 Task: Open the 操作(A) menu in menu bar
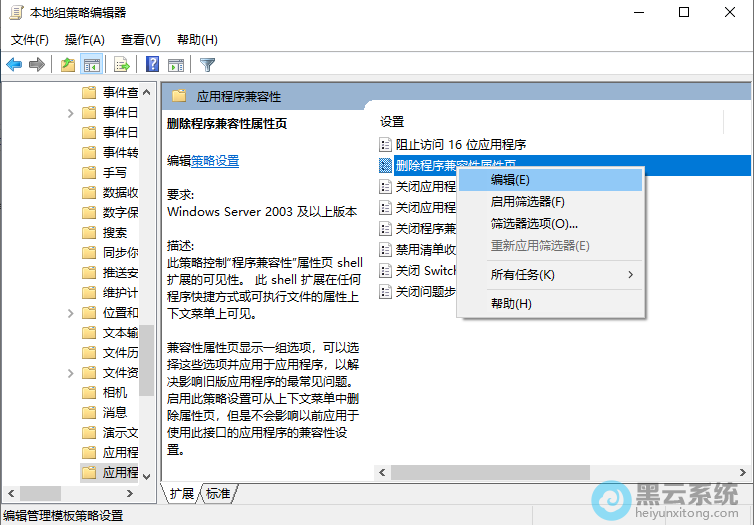(x=84, y=40)
